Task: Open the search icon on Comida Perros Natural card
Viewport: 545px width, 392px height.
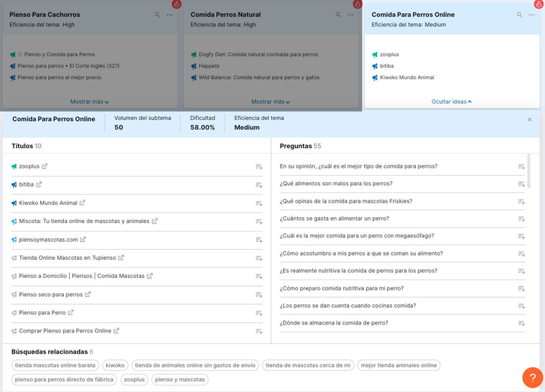Action: [339, 15]
